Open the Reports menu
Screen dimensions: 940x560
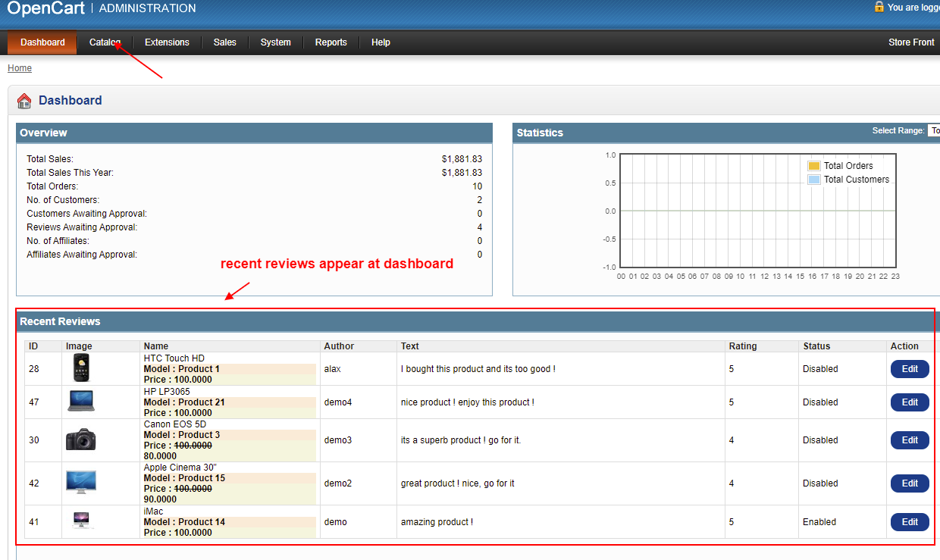(331, 42)
